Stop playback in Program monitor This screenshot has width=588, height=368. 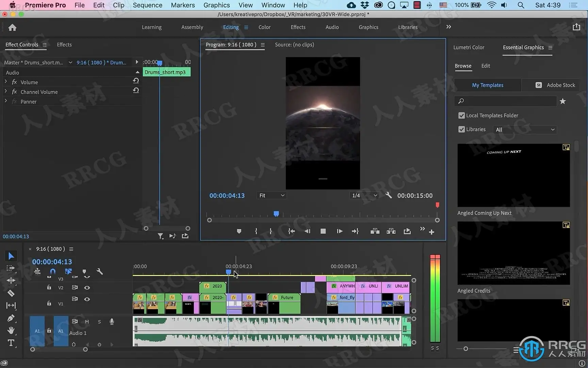click(323, 231)
